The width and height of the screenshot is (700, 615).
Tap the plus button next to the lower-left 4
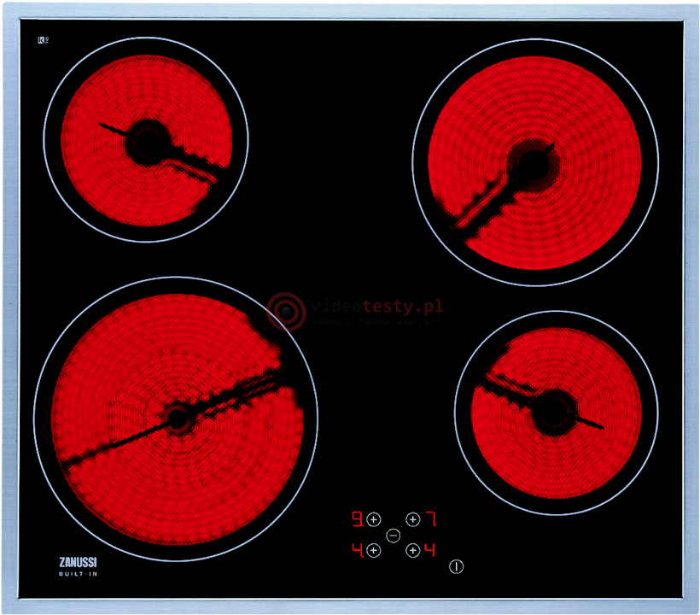[x=373, y=550]
